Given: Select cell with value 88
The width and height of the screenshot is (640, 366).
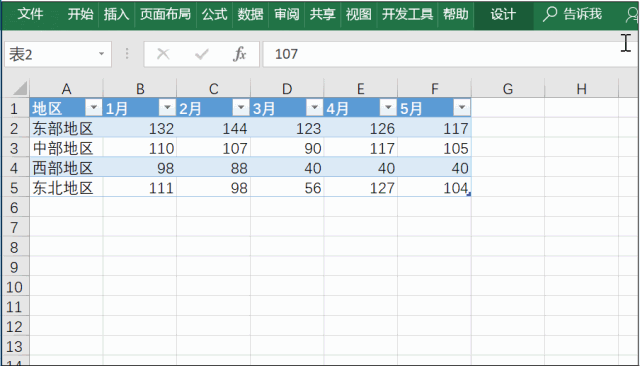Looking at the screenshot, I should (x=213, y=168).
